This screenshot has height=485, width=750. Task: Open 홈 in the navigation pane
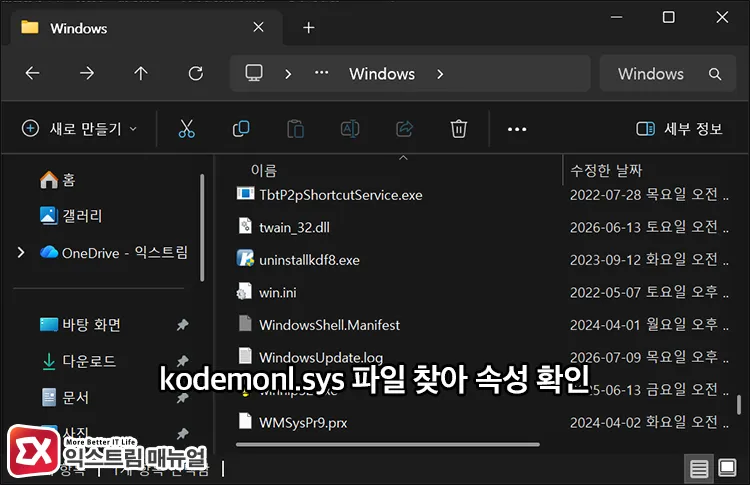pos(57,180)
